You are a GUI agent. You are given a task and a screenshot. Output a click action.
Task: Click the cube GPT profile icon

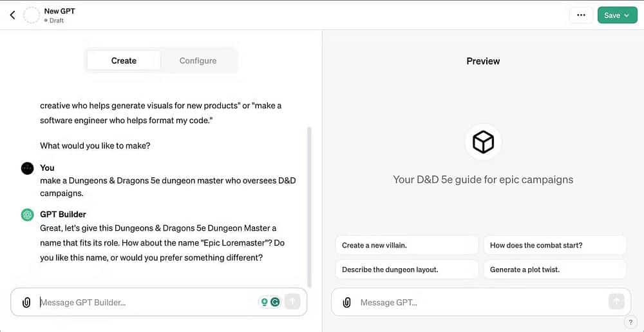coord(483,142)
